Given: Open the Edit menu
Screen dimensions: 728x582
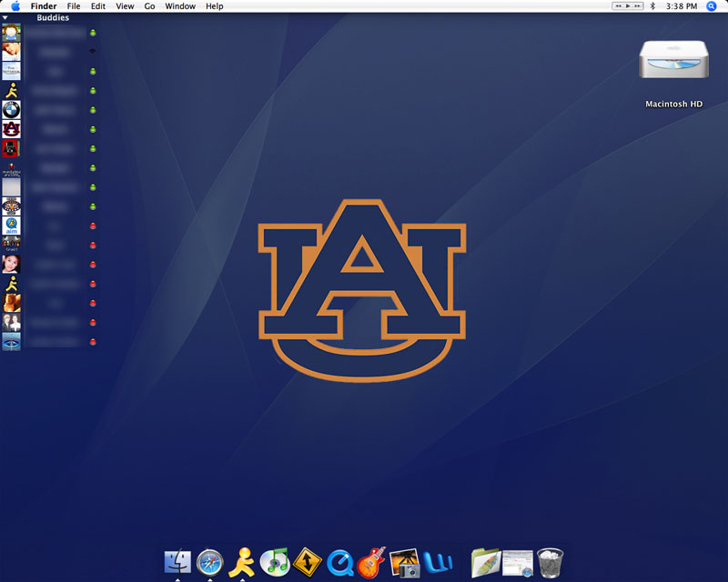Looking at the screenshot, I should pyautogui.click(x=98, y=6).
